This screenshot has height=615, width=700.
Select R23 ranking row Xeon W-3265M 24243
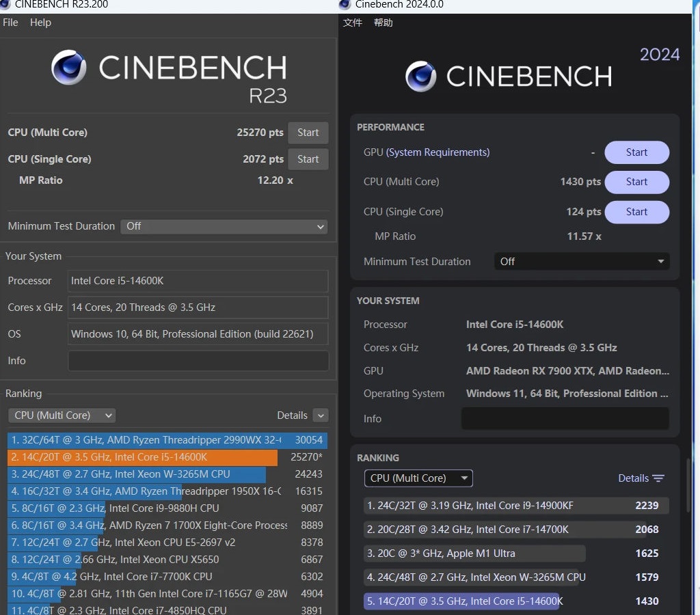pos(167,474)
